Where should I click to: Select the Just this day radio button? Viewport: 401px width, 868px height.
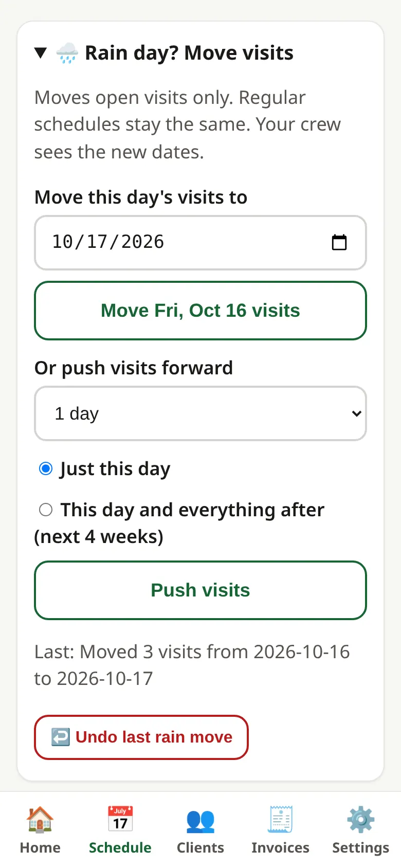point(46,468)
